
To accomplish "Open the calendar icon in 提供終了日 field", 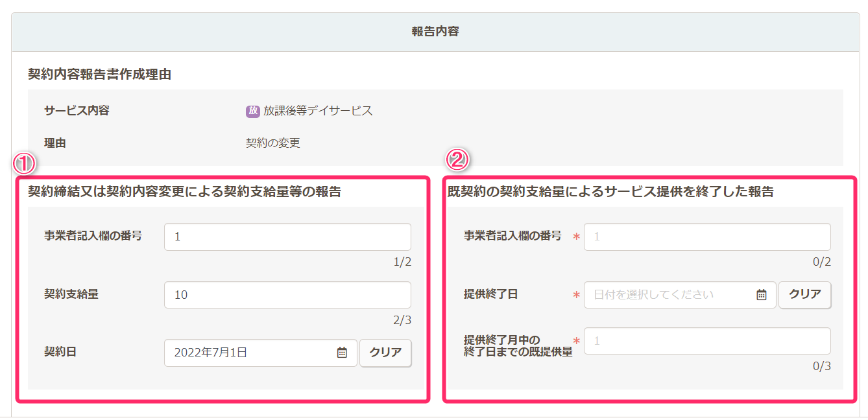I will (x=762, y=294).
